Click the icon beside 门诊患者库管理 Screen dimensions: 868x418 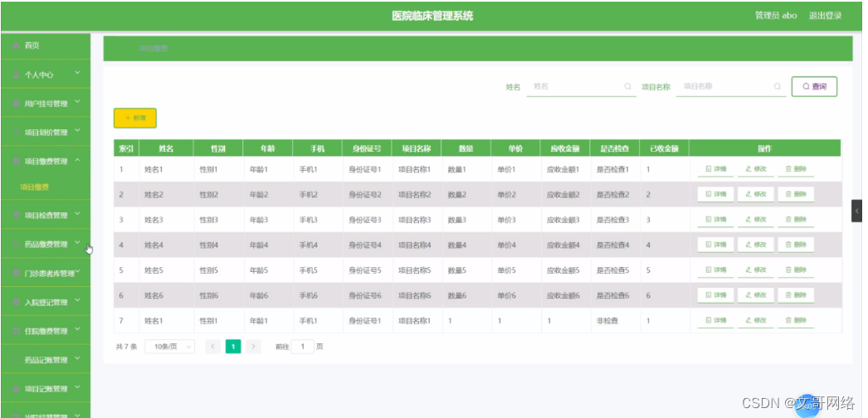point(17,273)
